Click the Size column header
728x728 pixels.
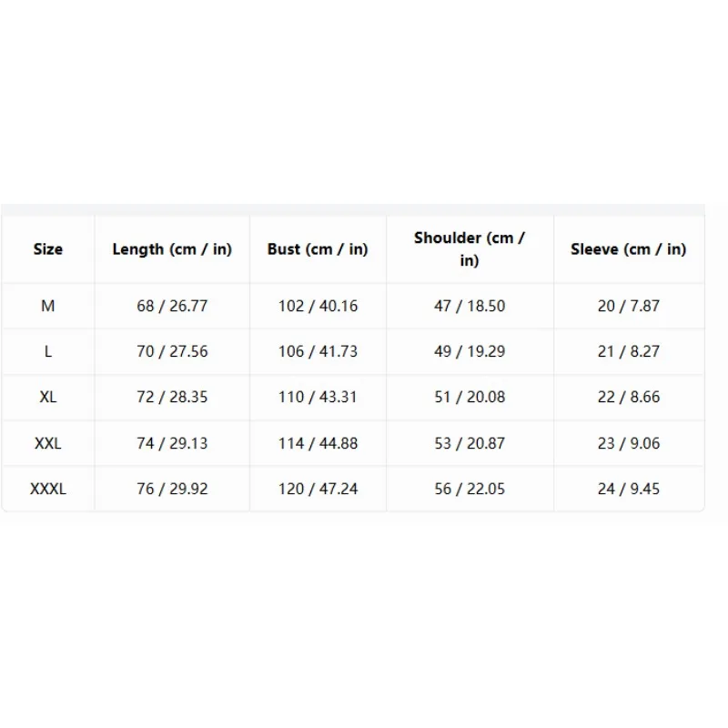[48, 249]
